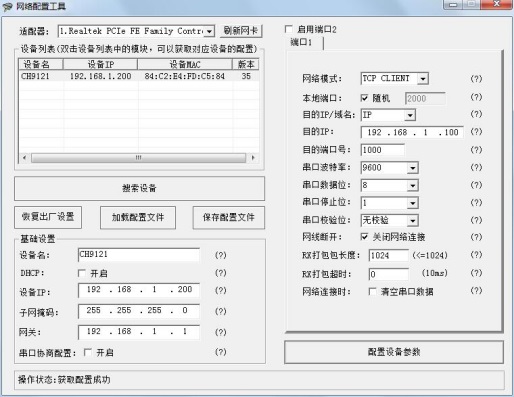Click RX打包超时 value field
This screenshot has height=397, width=514.
tap(388, 274)
